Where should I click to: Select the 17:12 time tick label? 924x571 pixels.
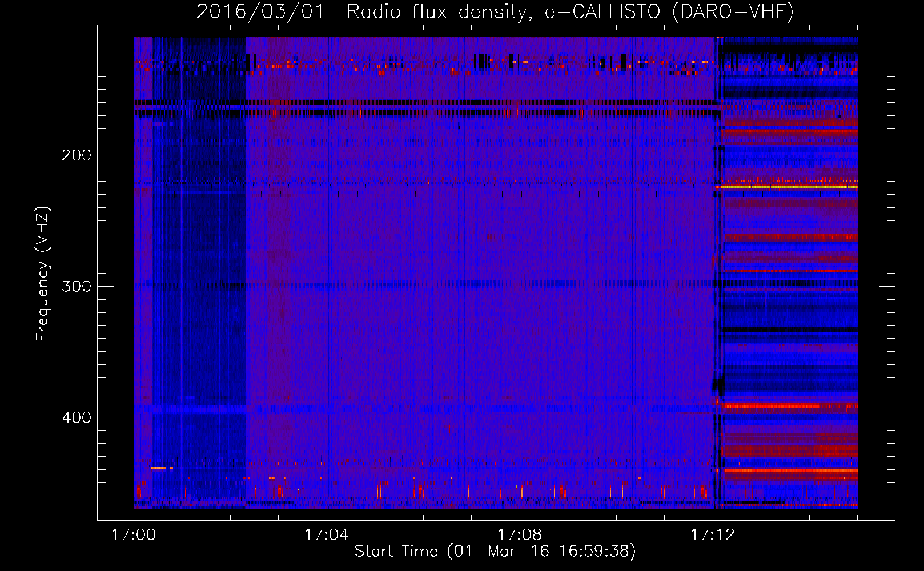point(712,535)
